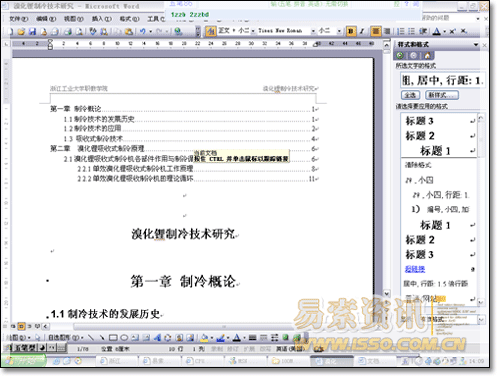Open the font size dropdown
The width and height of the screenshot is (500, 378).
[x=339, y=31]
